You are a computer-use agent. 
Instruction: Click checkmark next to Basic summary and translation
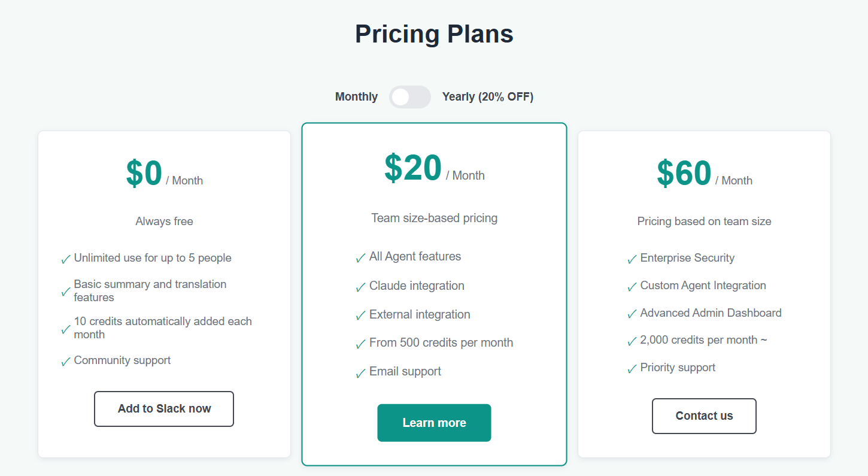click(x=66, y=292)
